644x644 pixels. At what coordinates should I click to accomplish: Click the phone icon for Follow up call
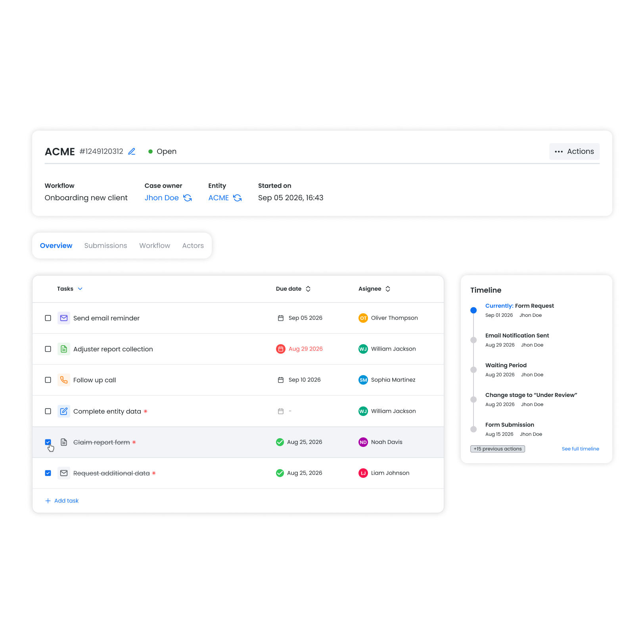(64, 380)
